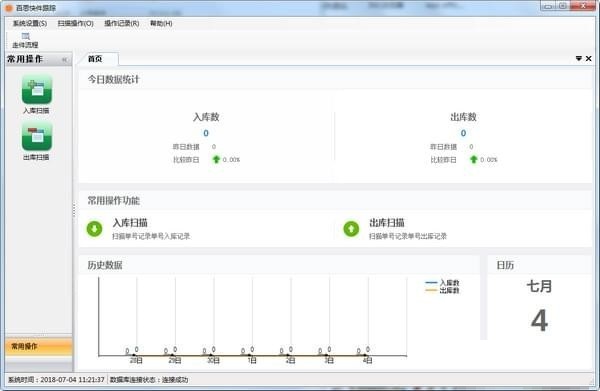Open 出库扫描 under 常用操作功能
This screenshot has height=391, width=600.
coord(387,223)
